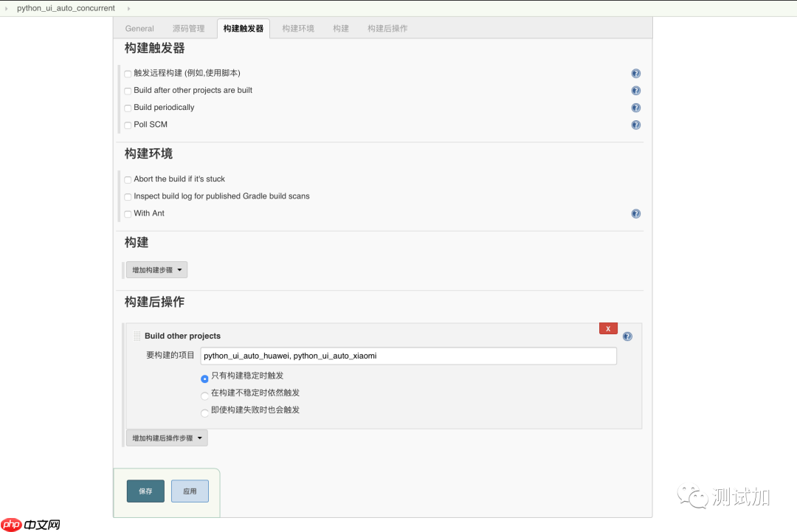Image resolution: width=797 pixels, height=532 pixels.
Task: Click the 保存 button
Action: (x=145, y=491)
